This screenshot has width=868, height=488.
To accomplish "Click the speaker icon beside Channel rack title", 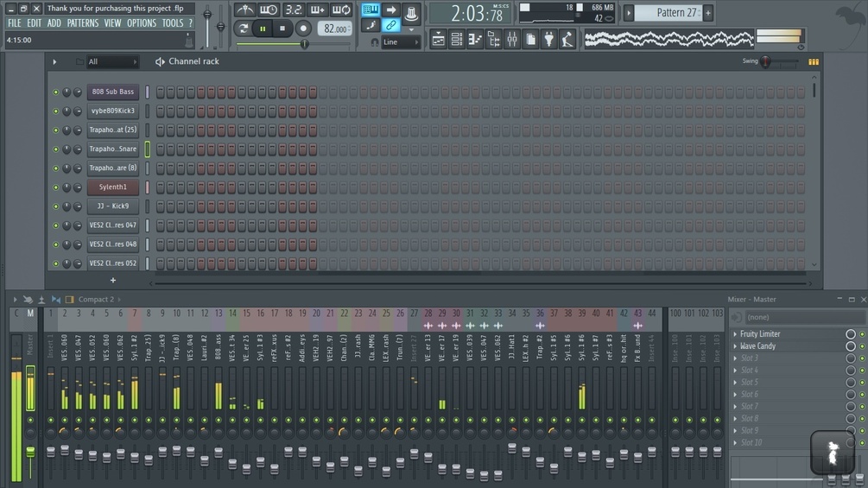I will point(160,61).
